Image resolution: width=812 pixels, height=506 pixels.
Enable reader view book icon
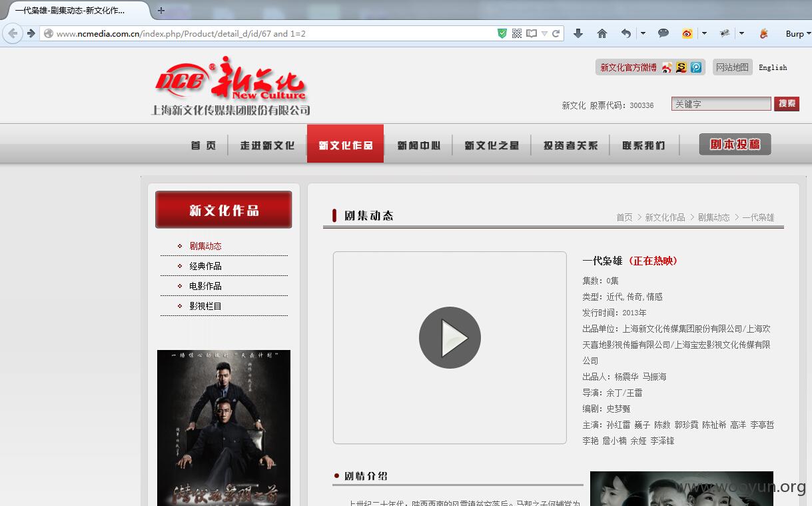point(532,33)
